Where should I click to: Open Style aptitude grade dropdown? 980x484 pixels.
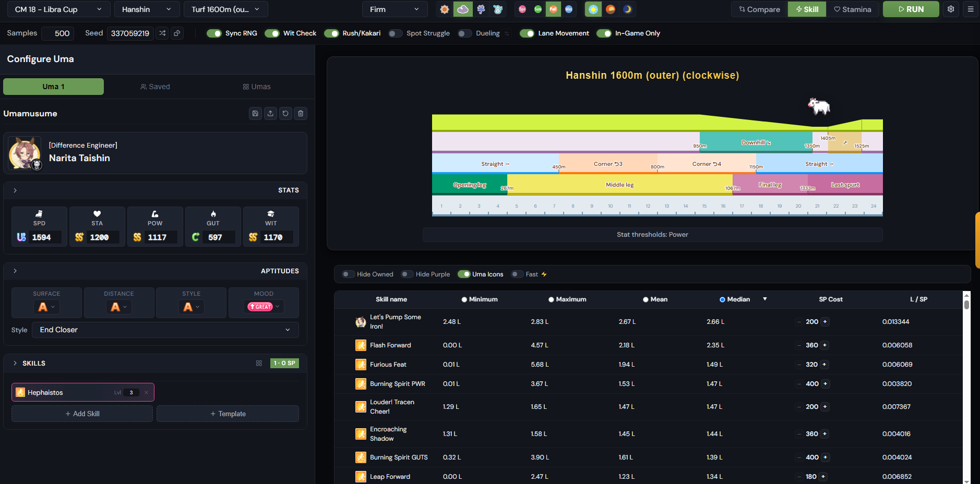[x=192, y=307]
